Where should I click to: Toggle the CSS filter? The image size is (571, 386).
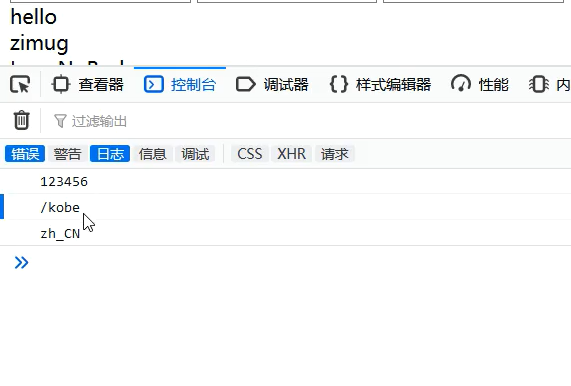[x=250, y=154]
